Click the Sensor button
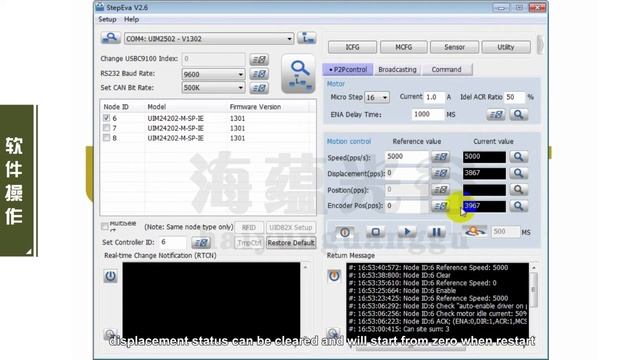This screenshot has width=640, height=360. click(454, 47)
